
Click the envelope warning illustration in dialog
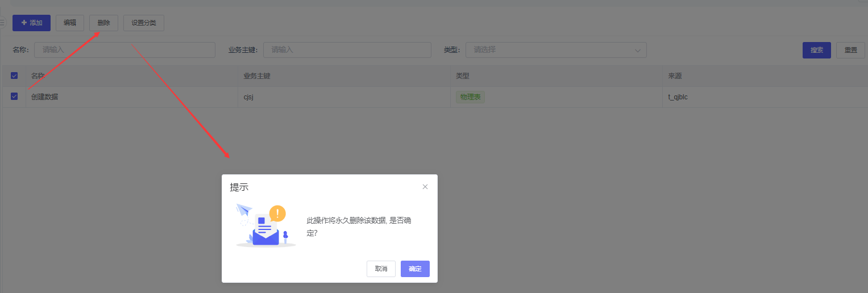(265, 226)
